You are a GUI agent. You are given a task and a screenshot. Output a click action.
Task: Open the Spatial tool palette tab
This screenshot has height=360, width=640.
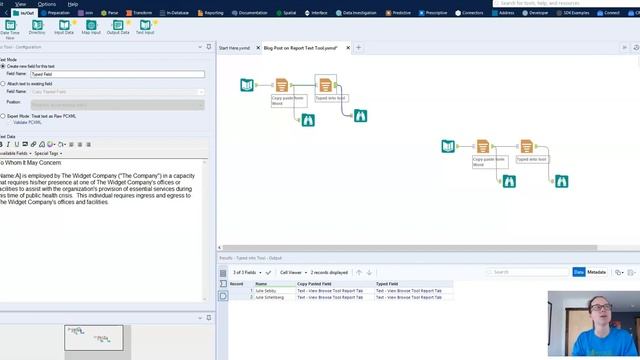pyautogui.click(x=286, y=13)
